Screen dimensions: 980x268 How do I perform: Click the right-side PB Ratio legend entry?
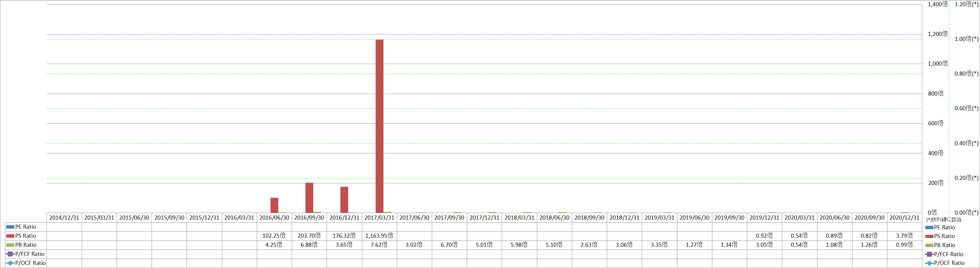tap(940, 245)
